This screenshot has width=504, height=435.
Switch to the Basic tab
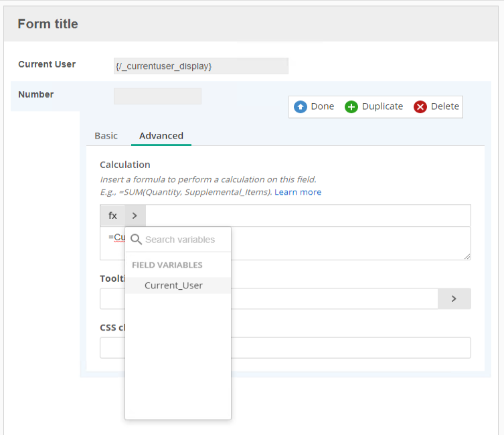click(x=106, y=136)
